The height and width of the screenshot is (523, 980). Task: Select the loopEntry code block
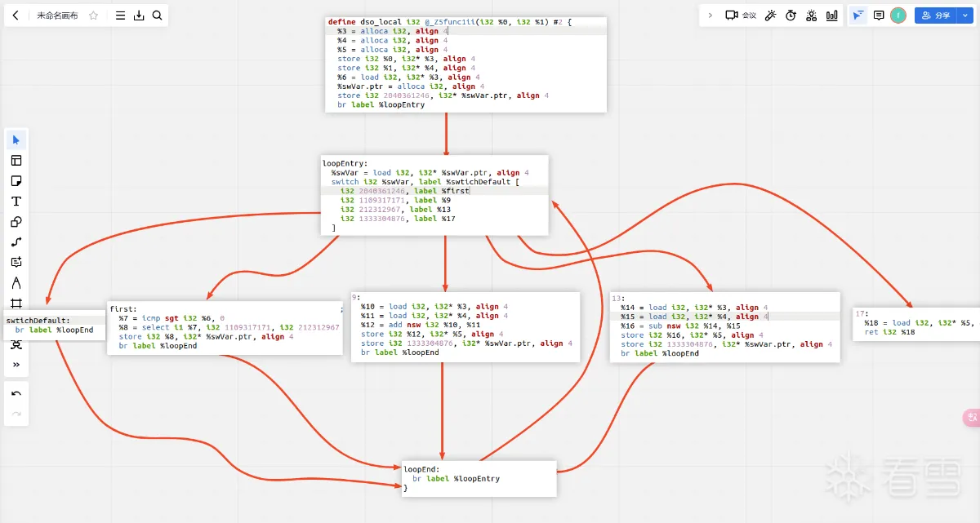[434, 196]
